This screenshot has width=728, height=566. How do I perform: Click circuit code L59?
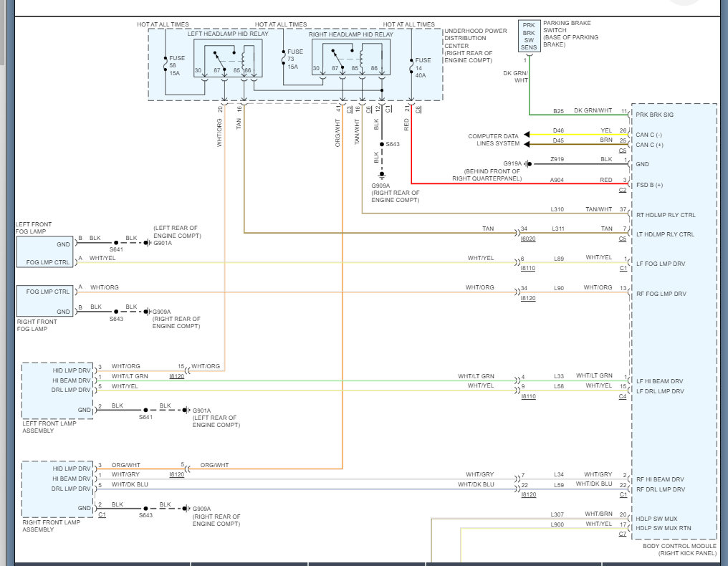pyautogui.click(x=558, y=485)
